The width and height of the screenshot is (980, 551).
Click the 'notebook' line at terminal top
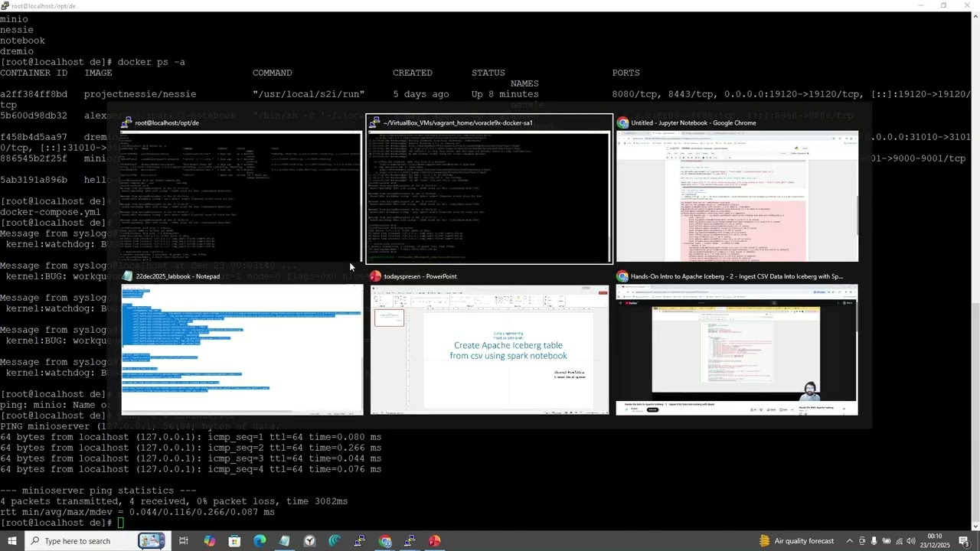[x=22, y=41]
